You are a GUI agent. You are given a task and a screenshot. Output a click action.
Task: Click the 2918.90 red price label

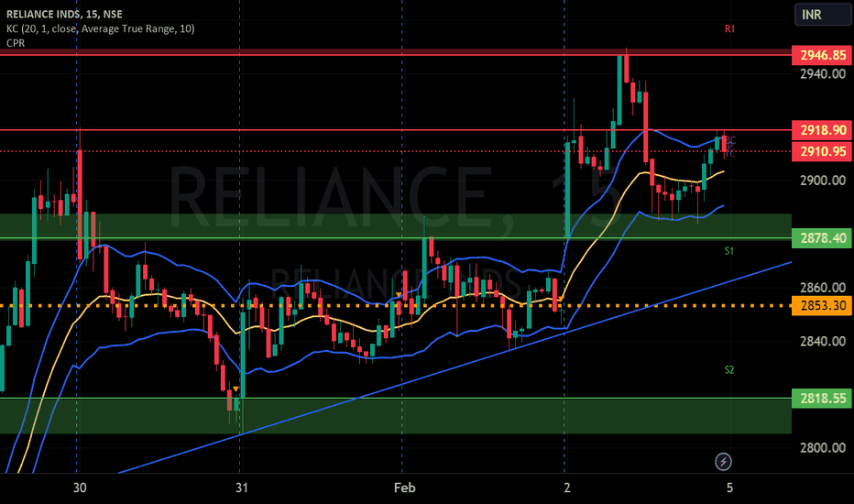pos(822,130)
